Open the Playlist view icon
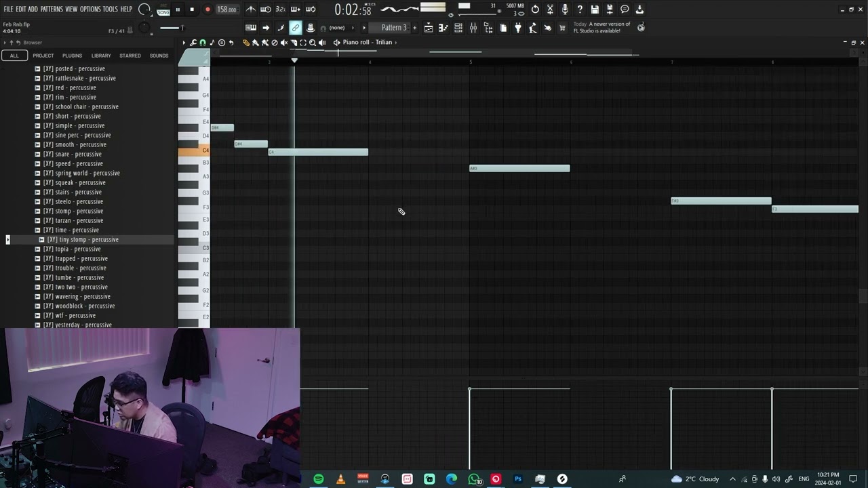Viewport: 868px width, 488px height. coord(429,28)
